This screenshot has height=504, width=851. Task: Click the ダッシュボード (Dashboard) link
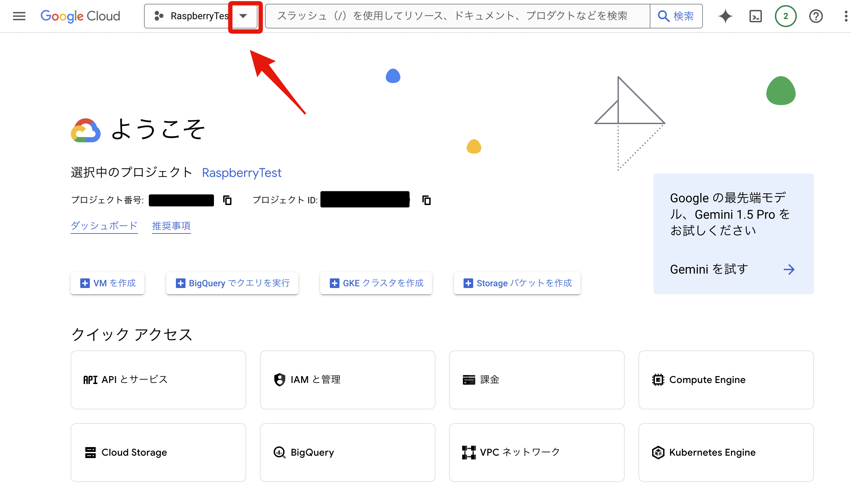coord(104,226)
